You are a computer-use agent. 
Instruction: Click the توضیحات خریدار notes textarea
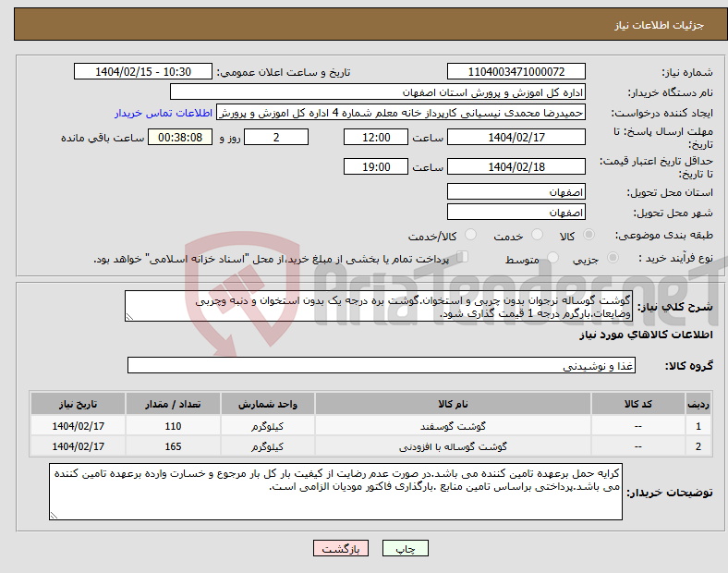pos(335,492)
